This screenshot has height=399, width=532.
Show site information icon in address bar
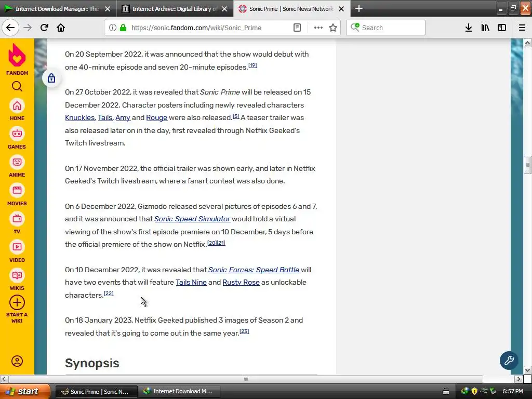pos(112,28)
